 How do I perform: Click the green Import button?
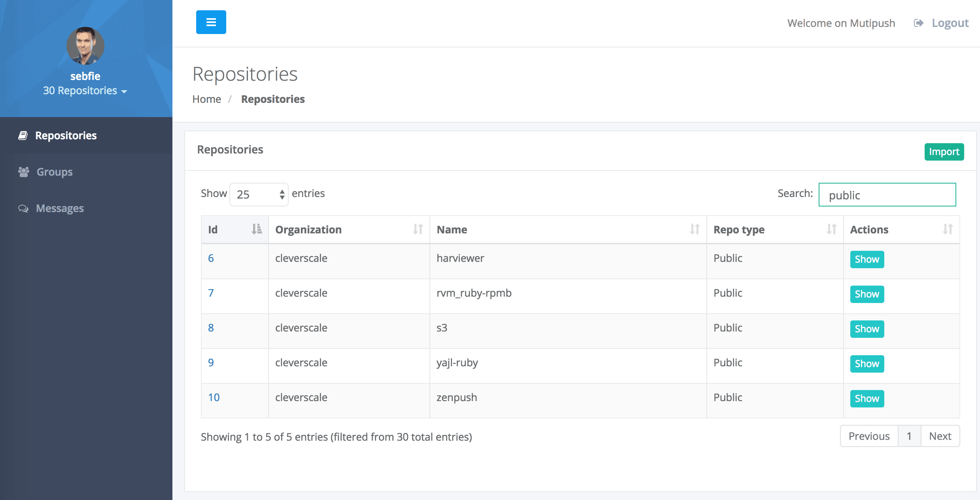tap(944, 152)
